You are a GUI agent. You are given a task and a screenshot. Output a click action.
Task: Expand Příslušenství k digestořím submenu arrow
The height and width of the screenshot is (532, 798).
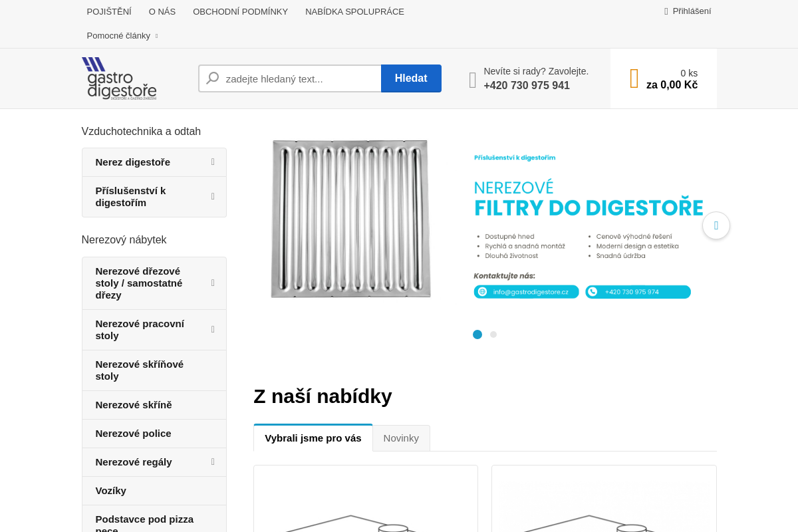coord(213,197)
